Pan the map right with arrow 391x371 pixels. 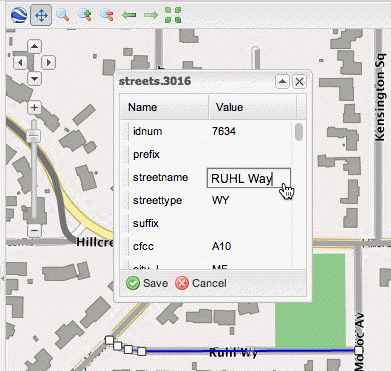48,62
